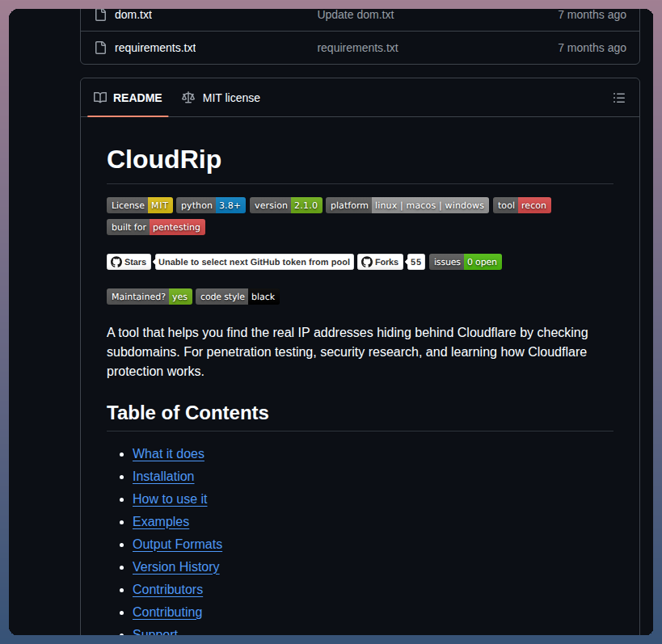Screen dimensions: 662x644
Task: Click the GitHub logo Stars badge
Action: [129, 262]
